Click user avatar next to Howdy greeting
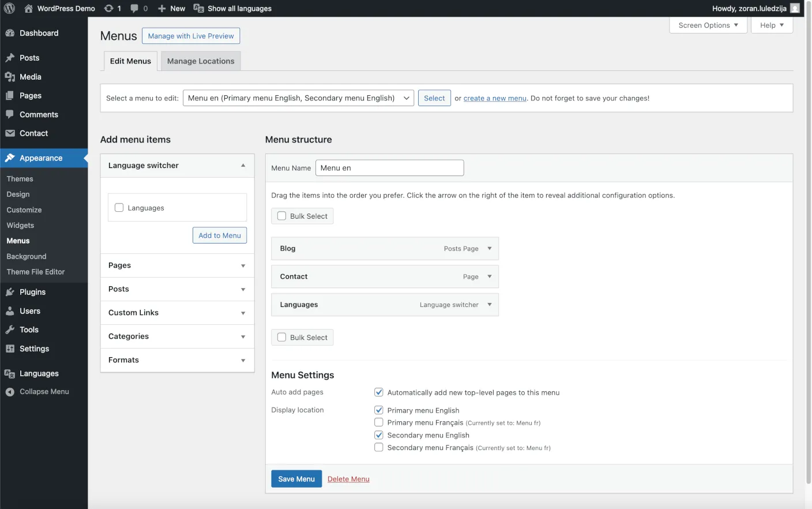Screen dimensions: 812x509 (x=795, y=8)
